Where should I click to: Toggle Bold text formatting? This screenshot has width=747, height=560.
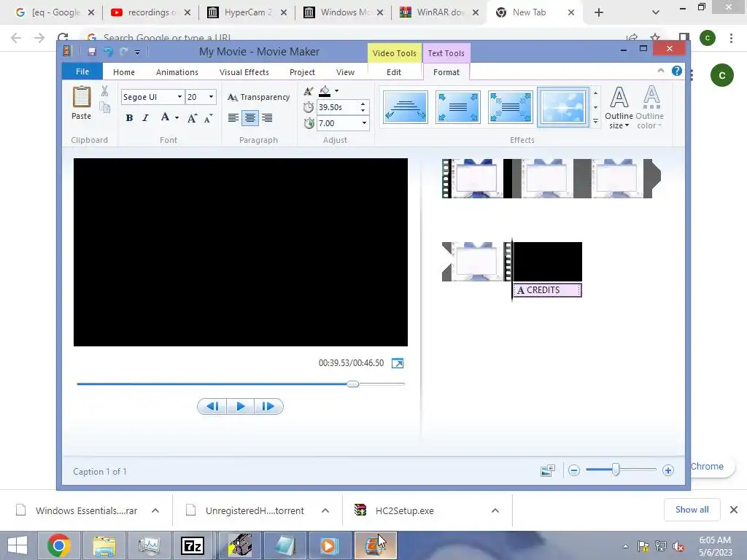click(129, 117)
